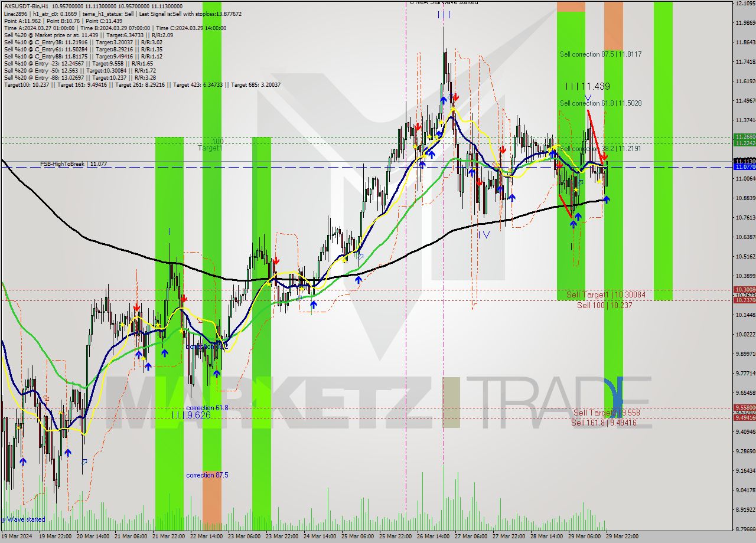Click the 9.2869 price axis value
The height and width of the screenshot is (543, 756).
point(745,451)
